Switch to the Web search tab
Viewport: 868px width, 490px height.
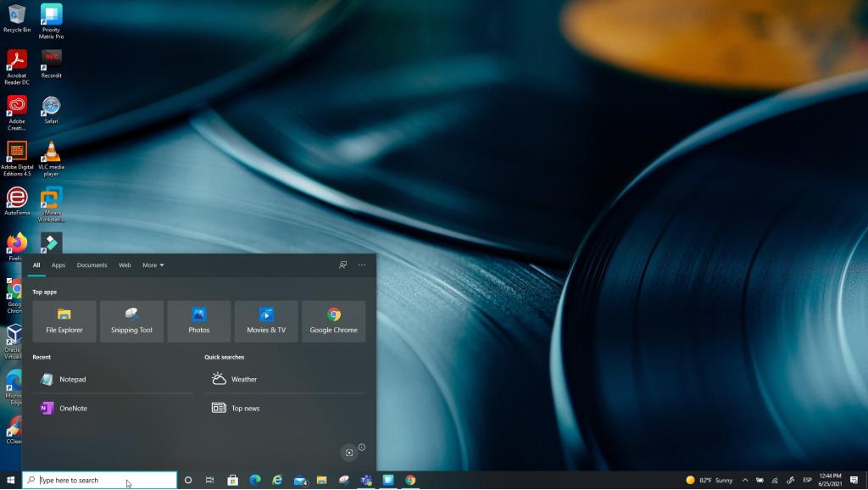click(x=125, y=265)
